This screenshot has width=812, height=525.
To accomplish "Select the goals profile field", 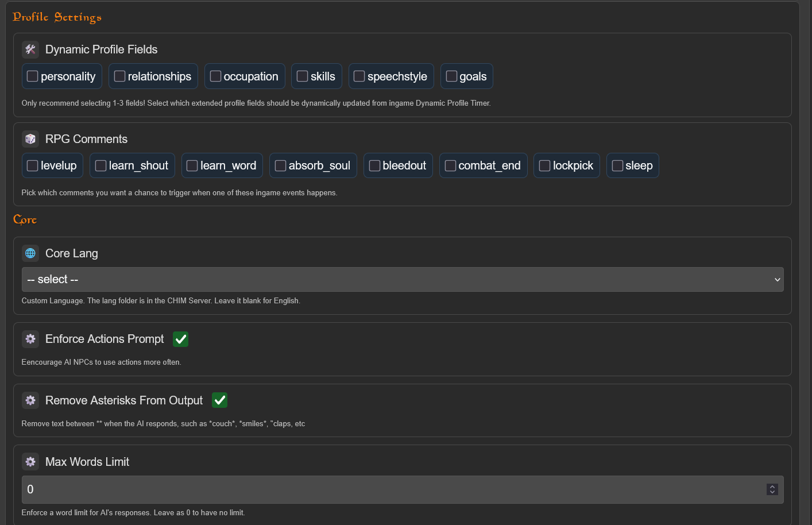I will 451,76.
